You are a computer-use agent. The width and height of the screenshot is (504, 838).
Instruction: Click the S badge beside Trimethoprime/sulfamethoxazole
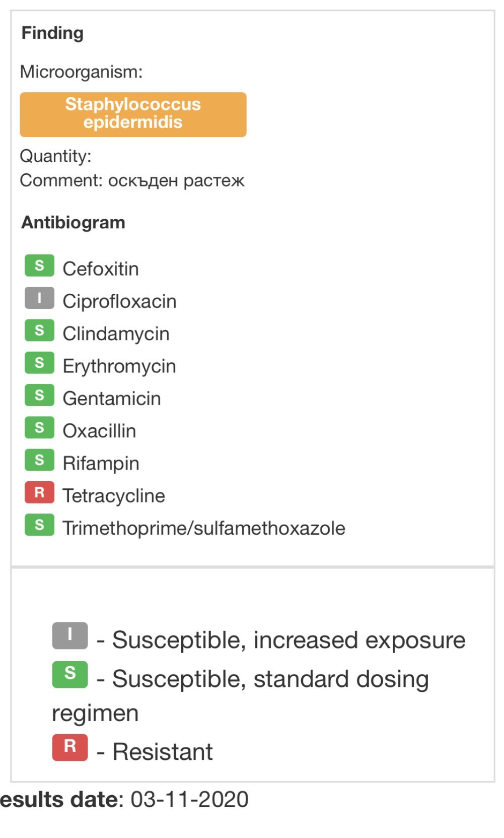(39, 525)
